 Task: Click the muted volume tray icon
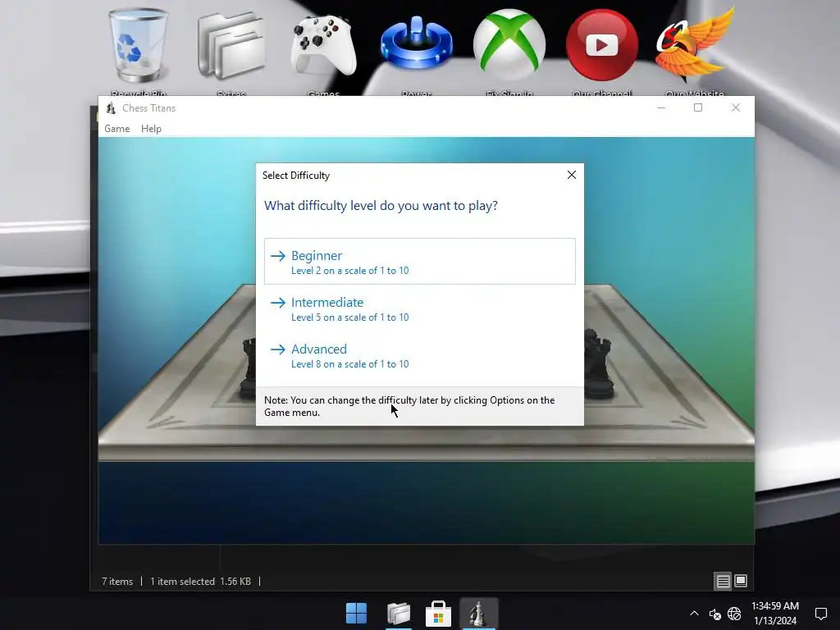pos(714,614)
